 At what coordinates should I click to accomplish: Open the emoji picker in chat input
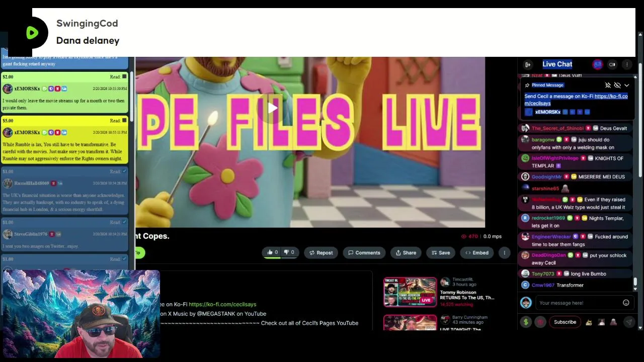pos(626,303)
